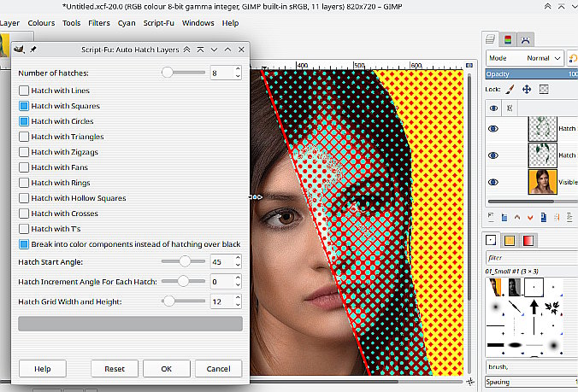
Task: Open the Gradients tab icon
Action: [528, 240]
